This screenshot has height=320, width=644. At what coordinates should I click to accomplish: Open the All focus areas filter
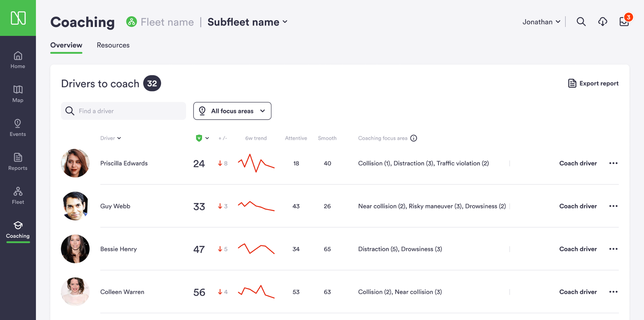coord(232,111)
